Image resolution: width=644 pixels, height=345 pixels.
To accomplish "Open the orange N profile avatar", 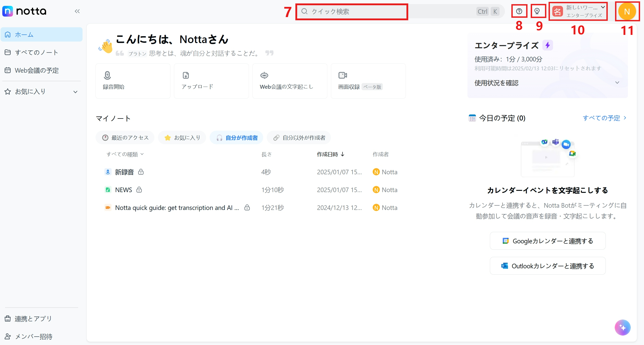I will [627, 11].
